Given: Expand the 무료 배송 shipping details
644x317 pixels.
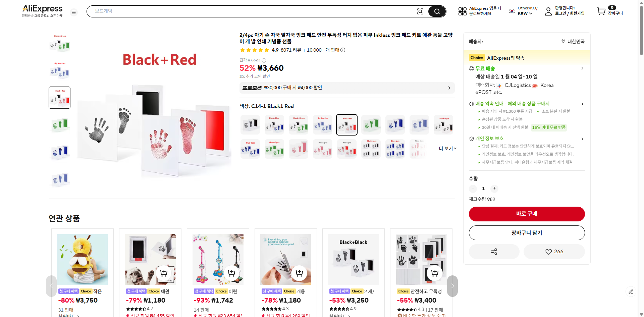Looking at the screenshot, I should pyautogui.click(x=582, y=68).
